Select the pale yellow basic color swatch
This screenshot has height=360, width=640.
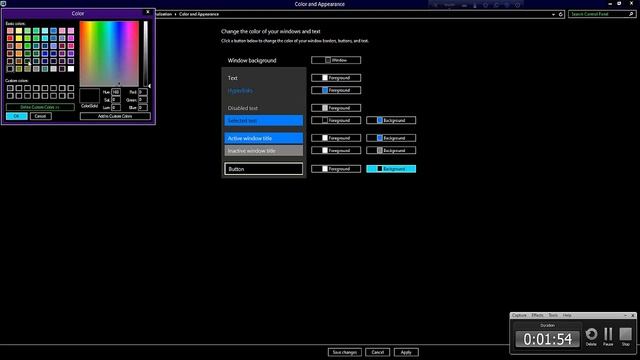pyautogui.click(x=19, y=31)
